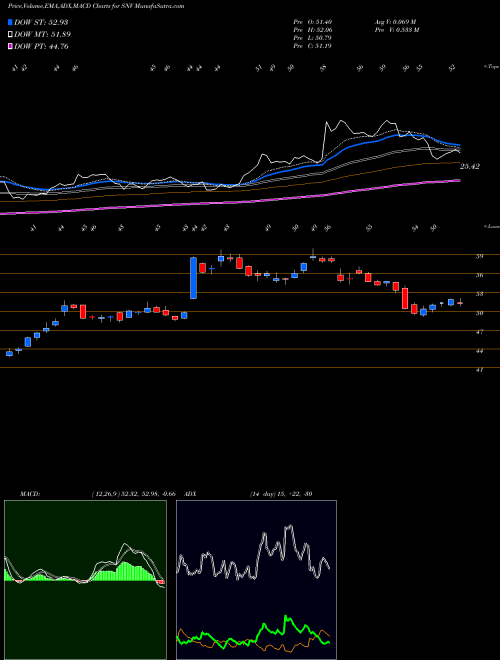Click the first blue candle near 44 level
This screenshot has height=660, width=500.
(9, 353)
